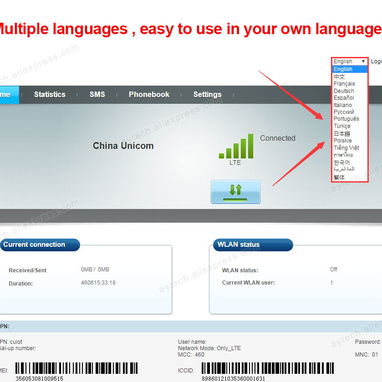Click the China Unicom operator name
Viewport: 382px width, 382px height.
123,146
